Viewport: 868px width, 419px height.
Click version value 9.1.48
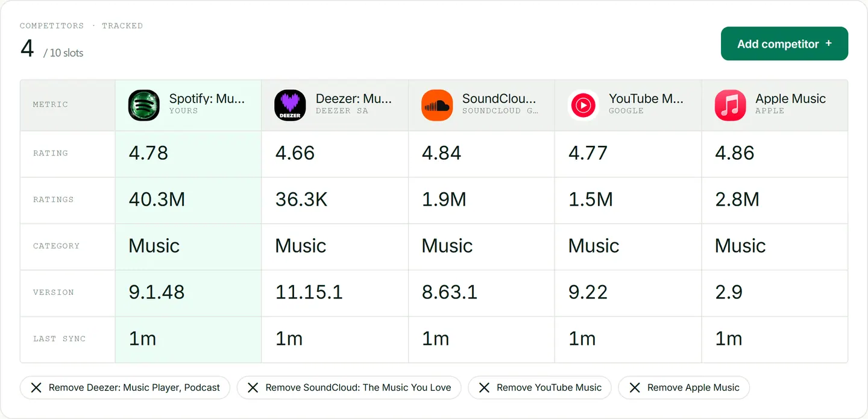point(157,292)
